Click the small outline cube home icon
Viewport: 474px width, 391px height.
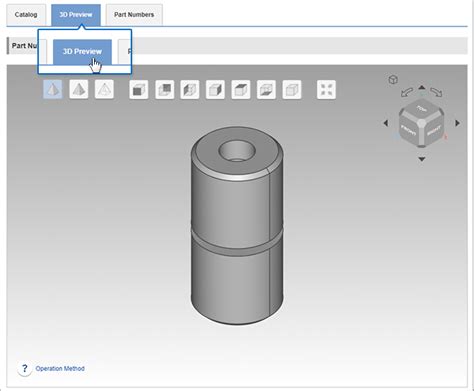pos(393,79)
